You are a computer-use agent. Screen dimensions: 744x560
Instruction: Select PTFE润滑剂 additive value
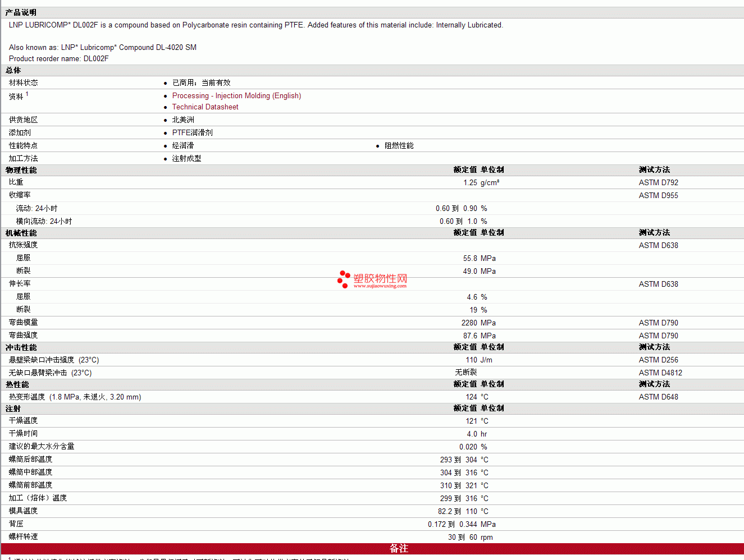tap(192, 133)
